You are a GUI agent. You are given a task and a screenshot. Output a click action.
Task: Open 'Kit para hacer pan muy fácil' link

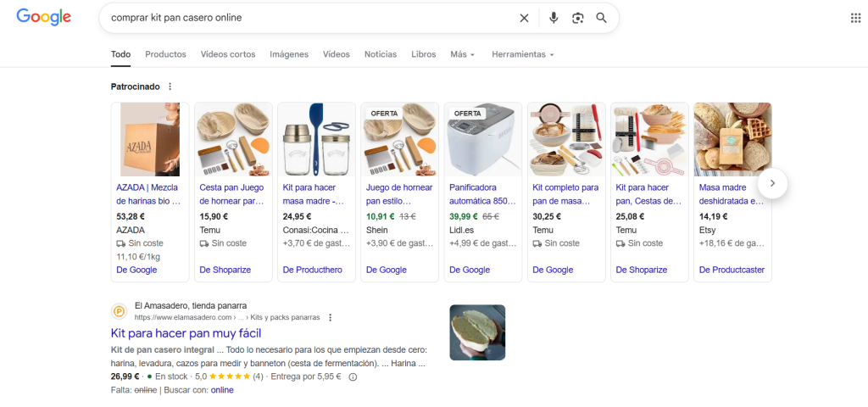[186, 333]
